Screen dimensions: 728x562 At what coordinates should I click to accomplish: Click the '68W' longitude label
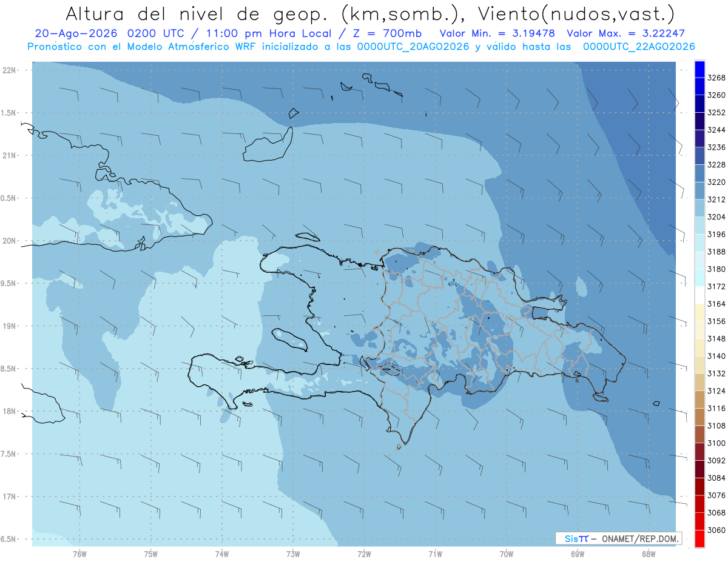[649, 554]
